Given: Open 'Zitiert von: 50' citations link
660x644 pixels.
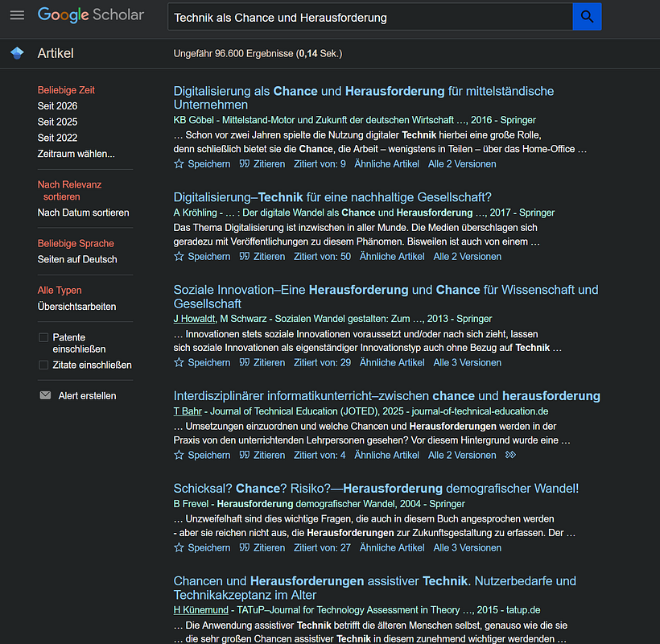Looking at the screenshot, I should [x=322, y=256].
